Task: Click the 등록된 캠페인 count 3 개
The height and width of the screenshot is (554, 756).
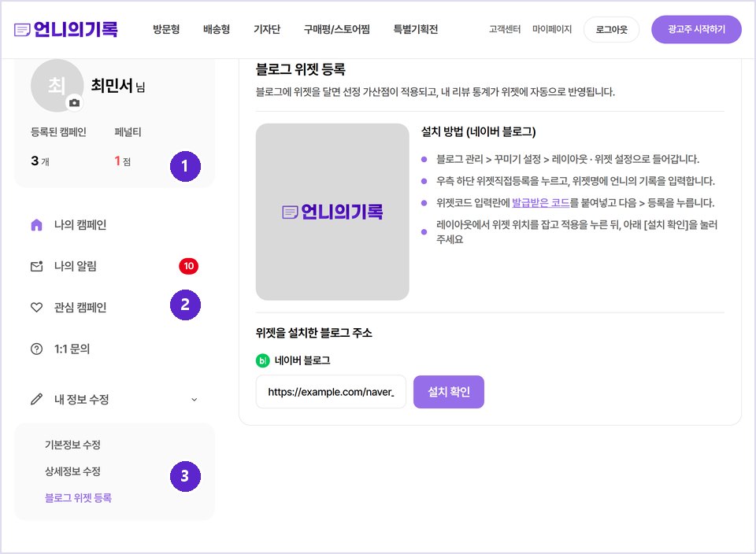Action: coord(40,161)
